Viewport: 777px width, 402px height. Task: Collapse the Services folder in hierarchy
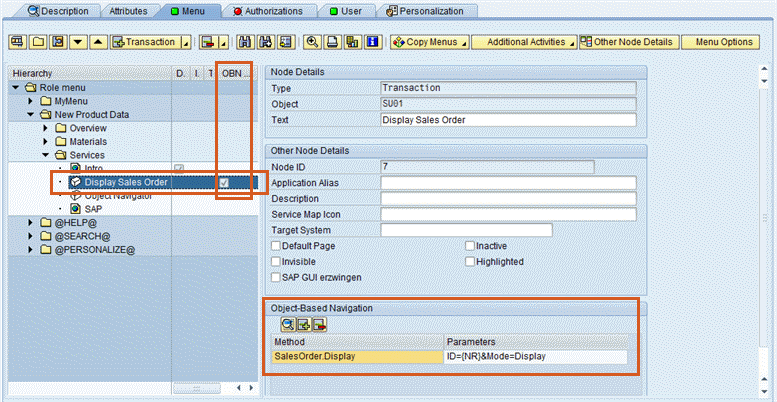45,155
